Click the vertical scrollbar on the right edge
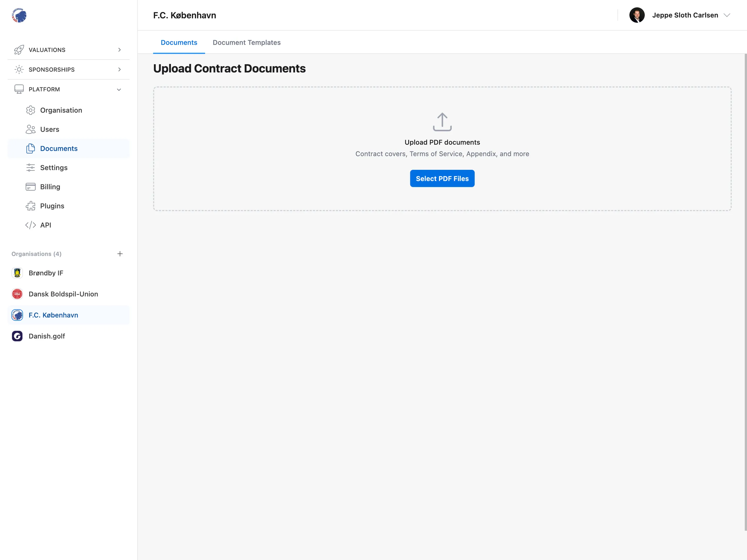Image resolution: width=747 pixels, height=560 pixels. [745, 292]
